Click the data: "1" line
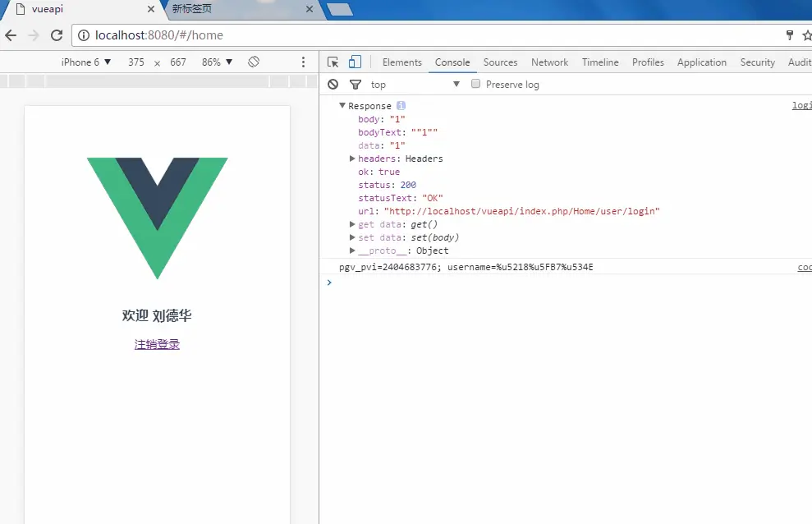Viewport: 812px width, 524px height. click(x=382, y=145)
